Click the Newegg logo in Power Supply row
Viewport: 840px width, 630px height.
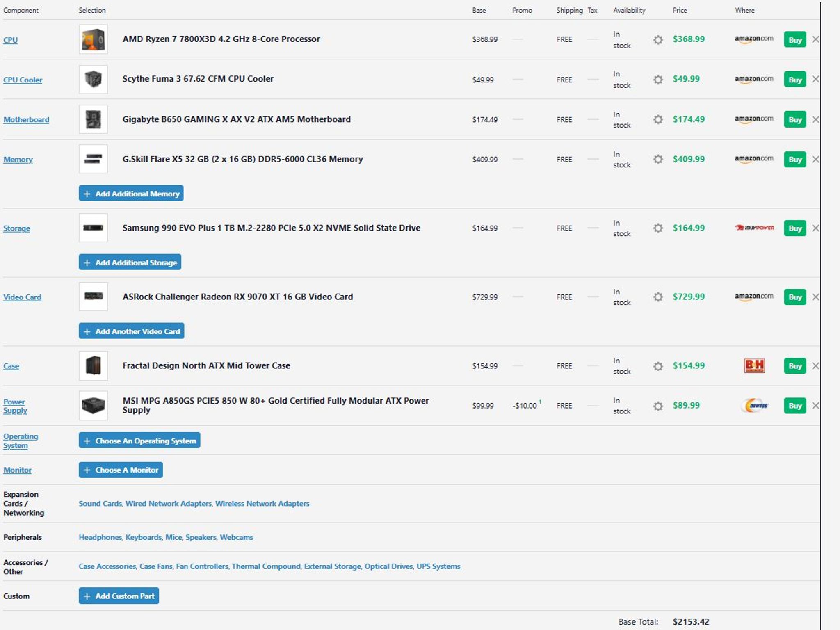(756, 406)
